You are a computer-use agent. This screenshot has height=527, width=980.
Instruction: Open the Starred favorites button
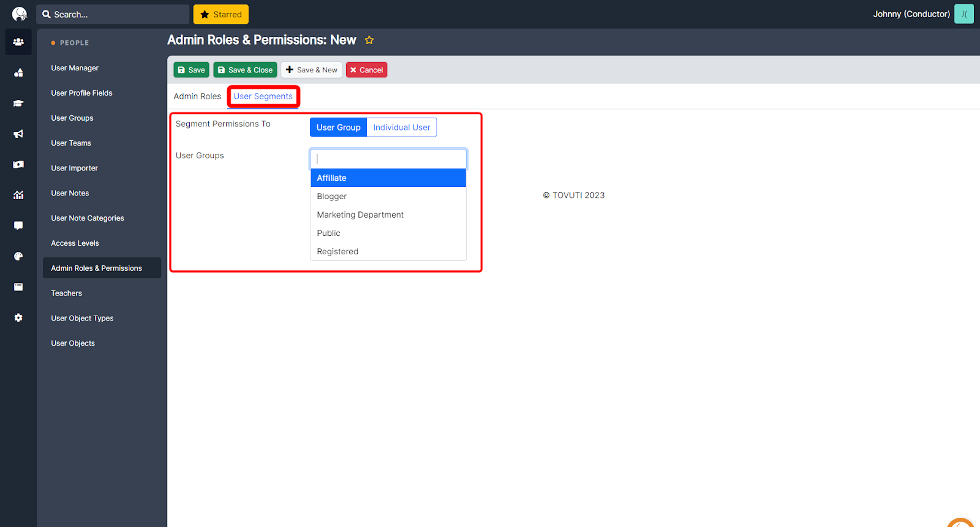221,14
